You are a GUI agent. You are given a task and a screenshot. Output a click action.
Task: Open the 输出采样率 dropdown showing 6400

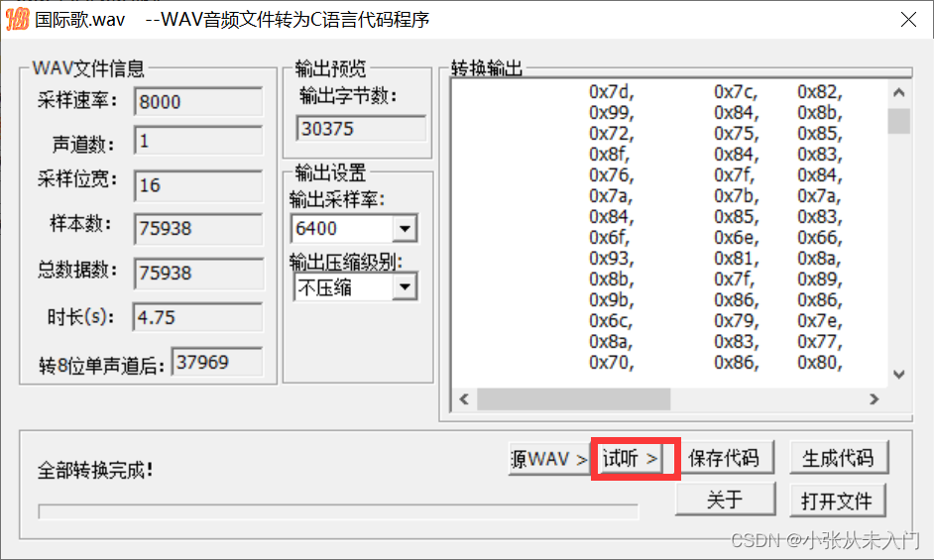click(x=405, y=228)
